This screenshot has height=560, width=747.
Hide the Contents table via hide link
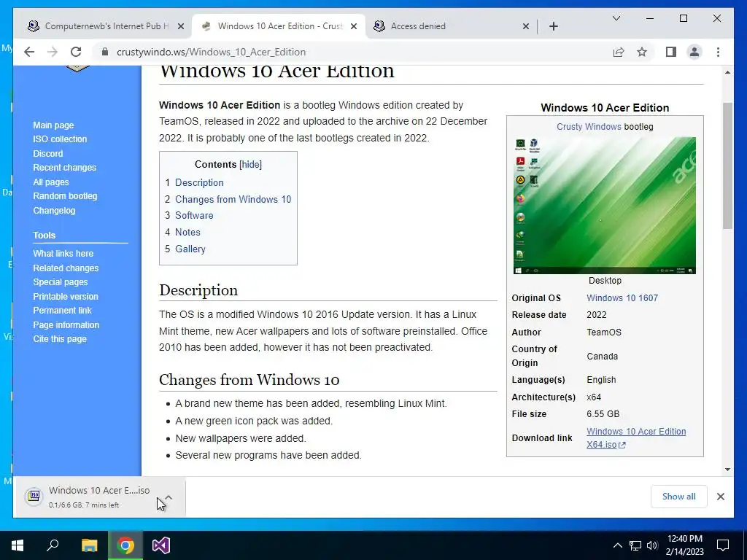[251, 164]
